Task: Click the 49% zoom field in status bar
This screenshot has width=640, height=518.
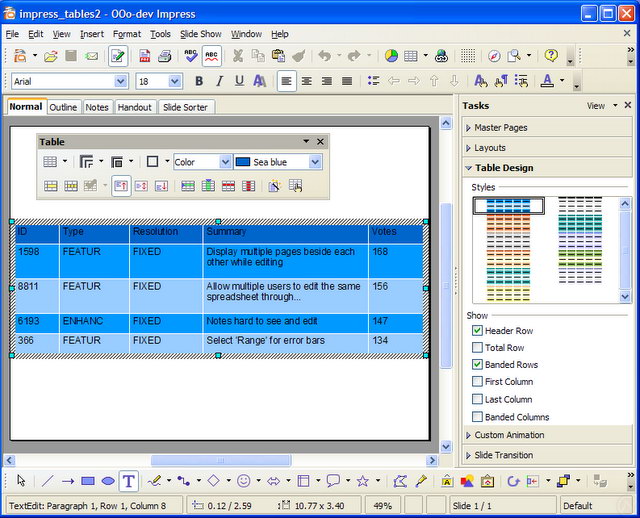Action: (x=385, y=506)
